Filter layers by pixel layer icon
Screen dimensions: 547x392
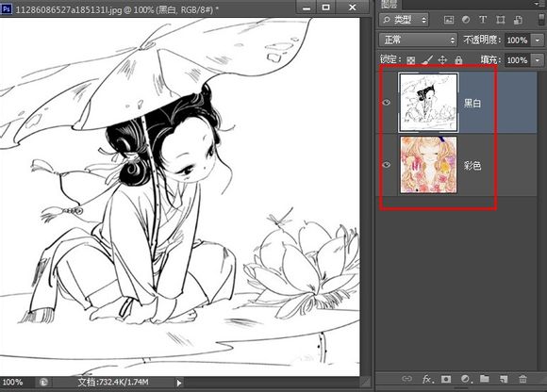(449, 20)
